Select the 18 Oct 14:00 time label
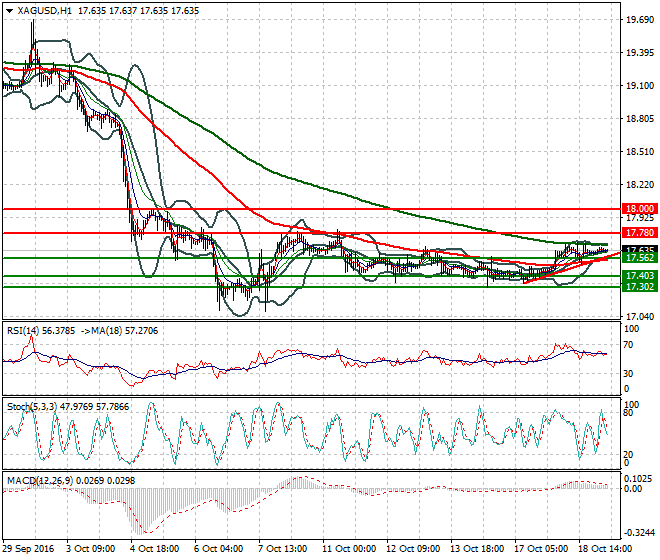This screenshot has width=660, height=560. 605,549
